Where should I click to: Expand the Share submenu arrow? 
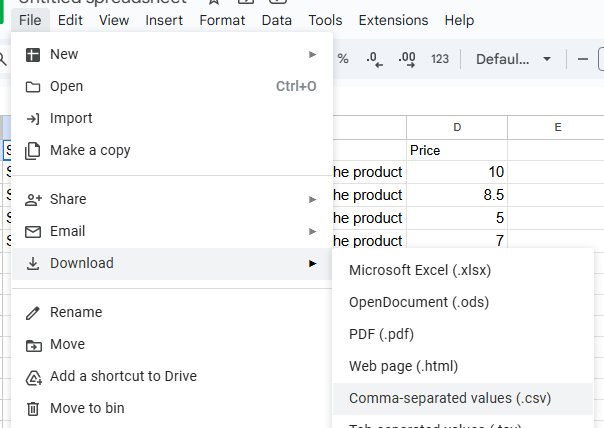tap(312, 200)
